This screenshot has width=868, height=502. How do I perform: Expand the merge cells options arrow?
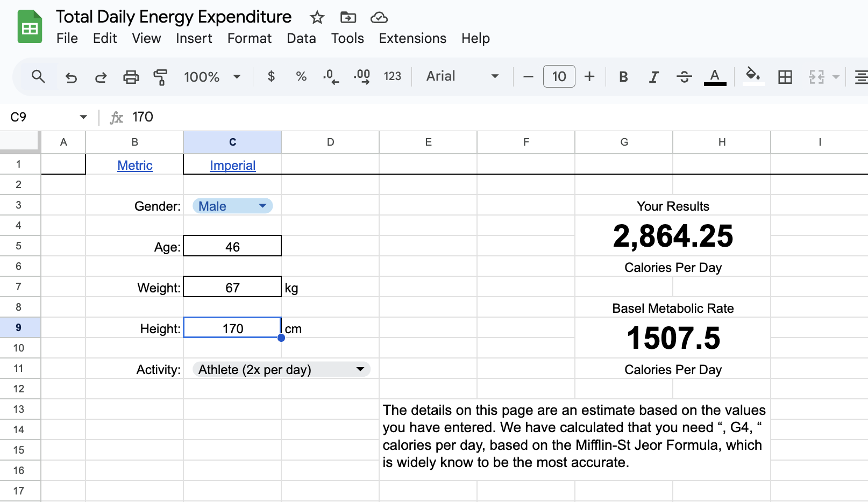836,77
